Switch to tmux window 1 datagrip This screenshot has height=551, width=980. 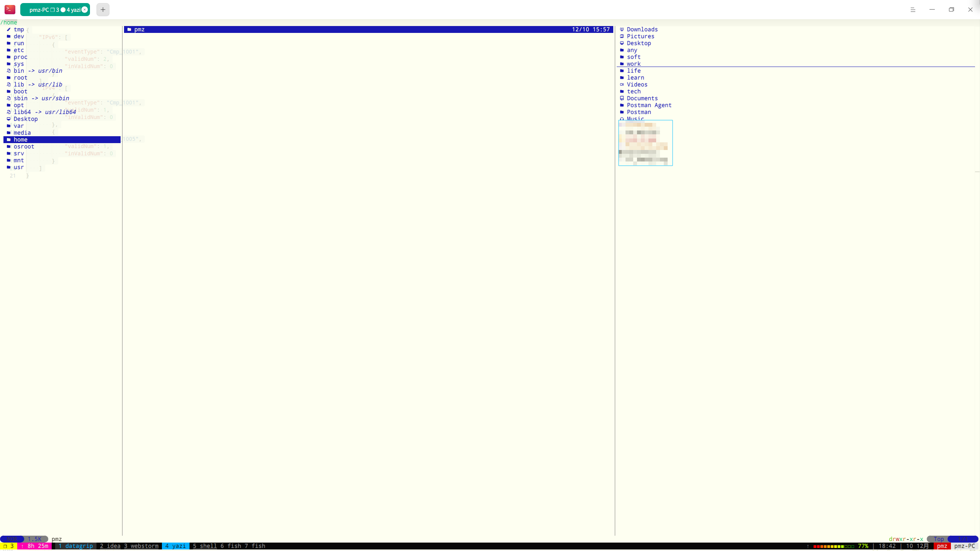[x=75, y=546]
